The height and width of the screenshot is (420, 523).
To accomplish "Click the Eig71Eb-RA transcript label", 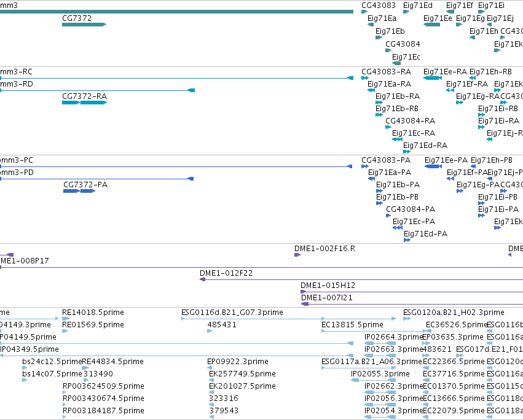I will point(398,96).
